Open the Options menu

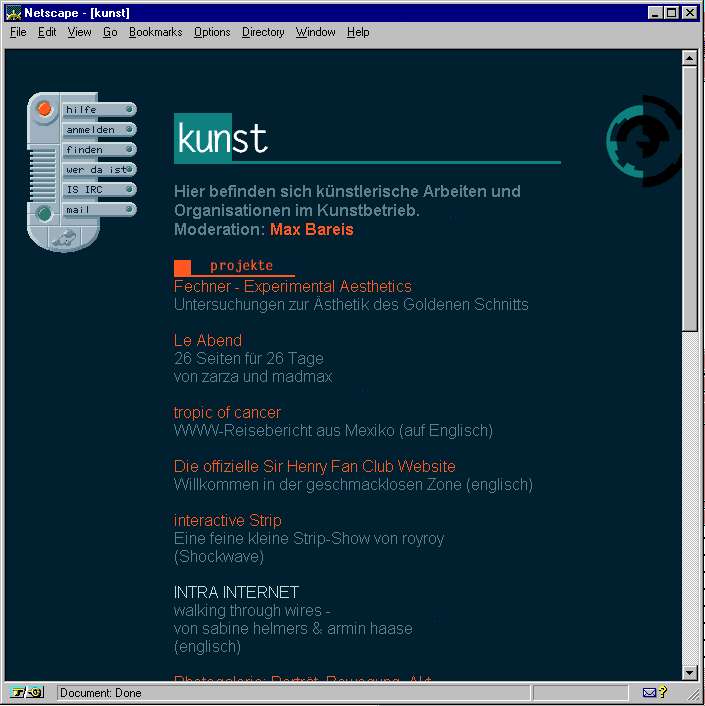[212, 32]
